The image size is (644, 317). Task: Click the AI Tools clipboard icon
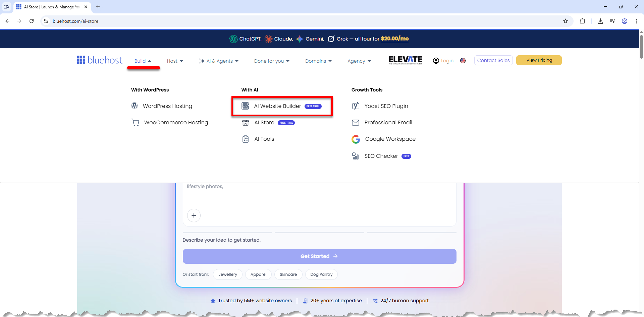click(246, 139)
